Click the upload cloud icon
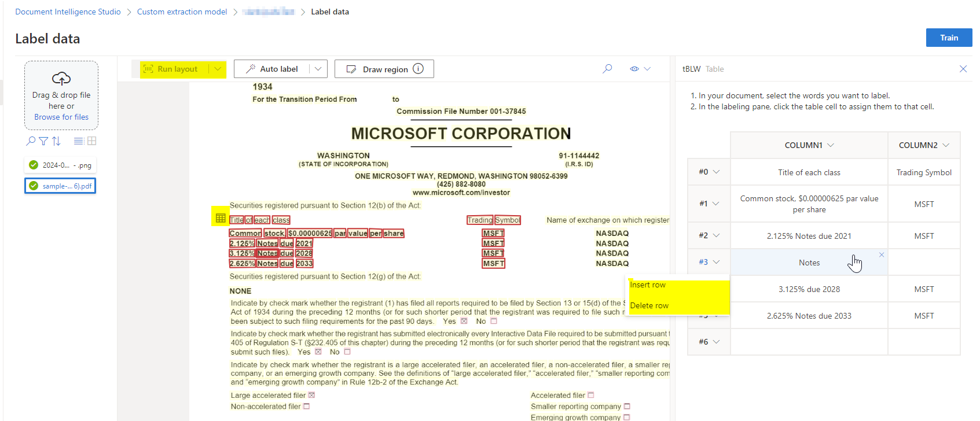 [61, 78]
